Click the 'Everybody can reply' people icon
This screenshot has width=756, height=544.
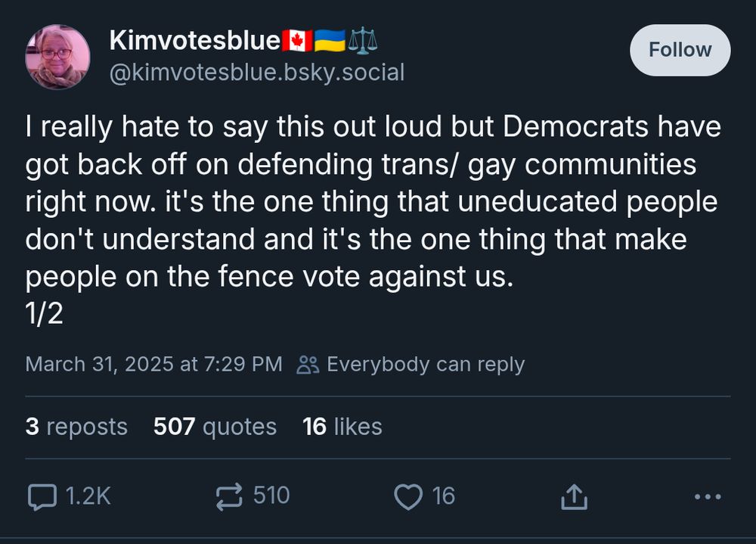308,364
